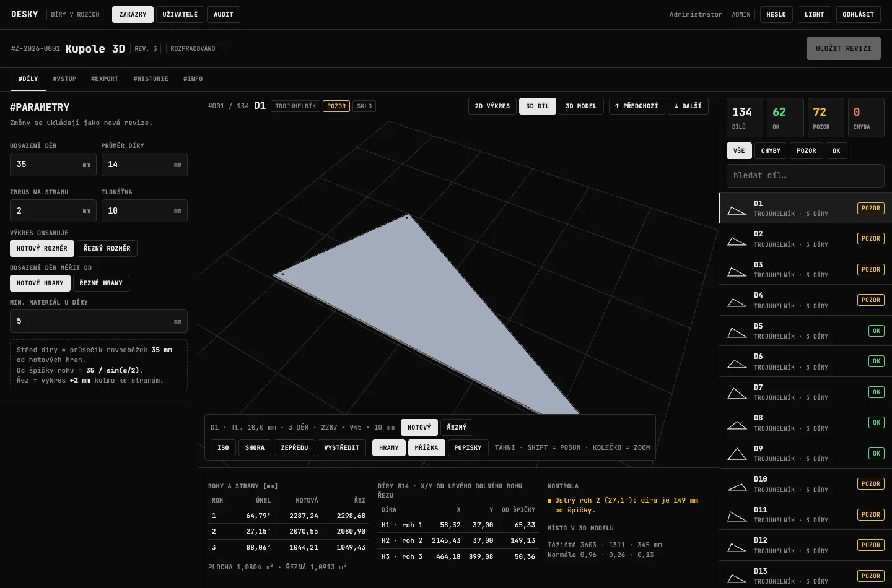
Task: Click the hledat díl search field
Action: 805,176
